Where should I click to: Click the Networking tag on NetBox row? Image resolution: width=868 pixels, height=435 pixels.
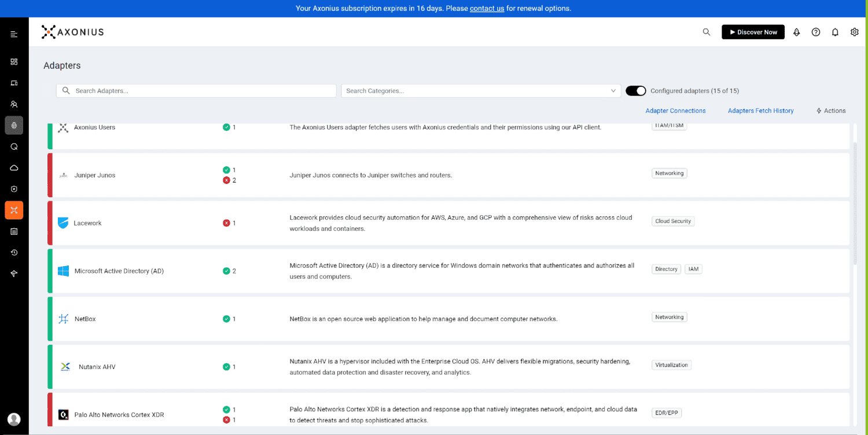670,317
